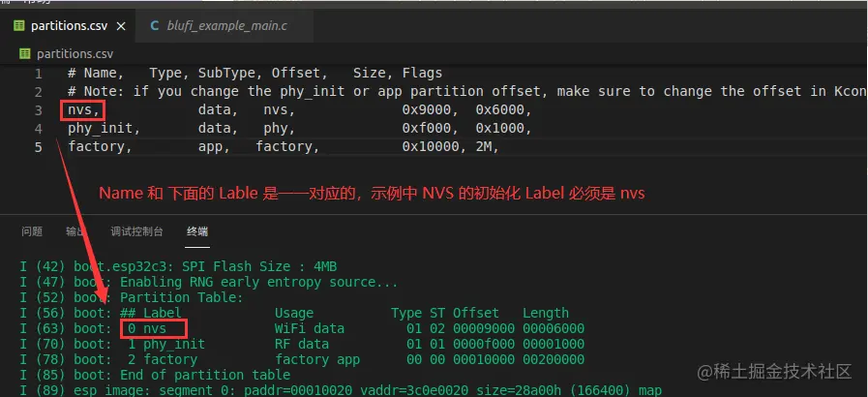
Task: Click 'factory app' in the terminal output
Action: pyautogui.click(x=317, y=359)
